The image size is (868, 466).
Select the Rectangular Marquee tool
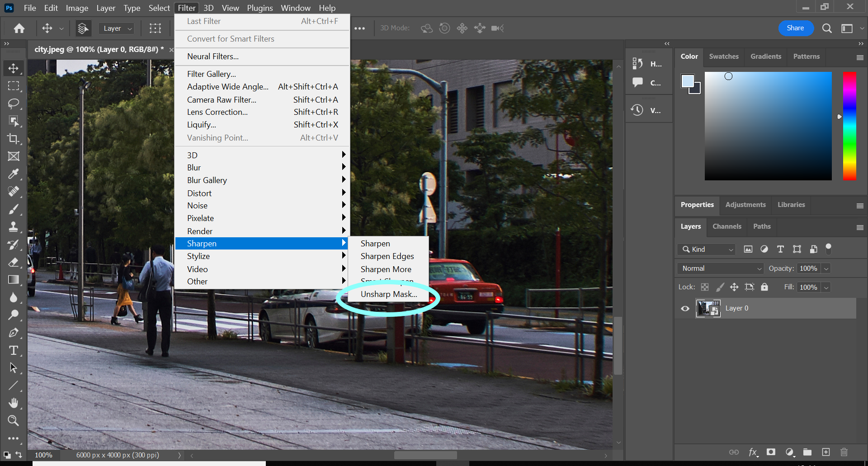14,86
